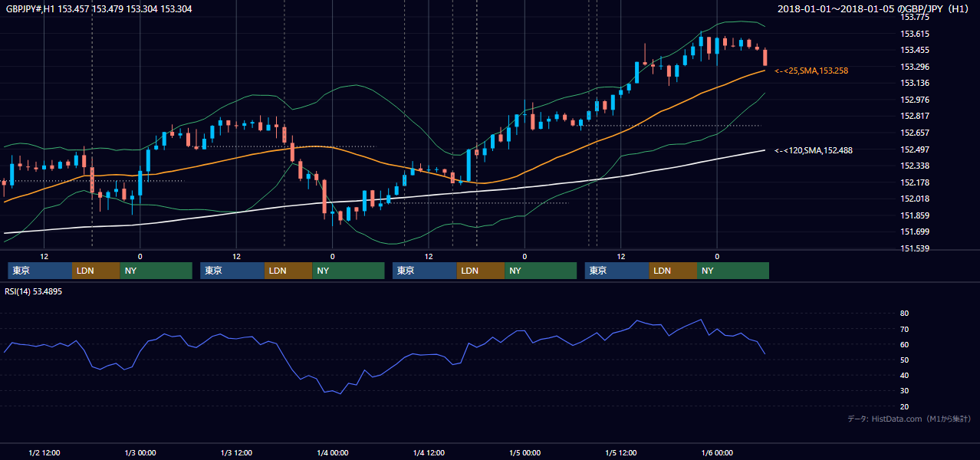Click the RSI scale value 60
This screenshot has width=980, height=460.
[905, 344]
